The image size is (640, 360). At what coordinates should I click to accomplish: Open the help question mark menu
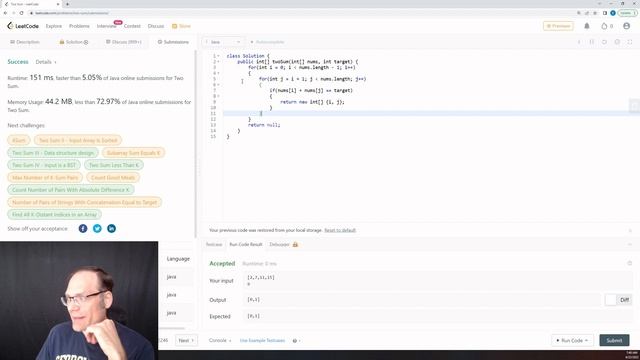click(x=296, y=341)
